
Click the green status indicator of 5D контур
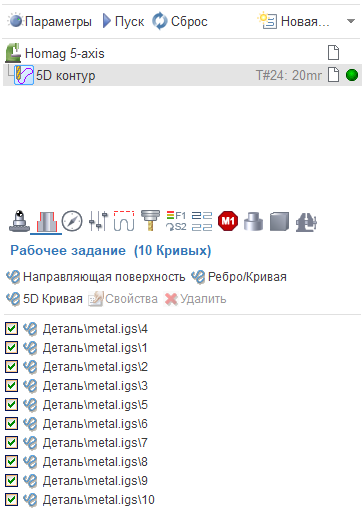click(352, 75)
